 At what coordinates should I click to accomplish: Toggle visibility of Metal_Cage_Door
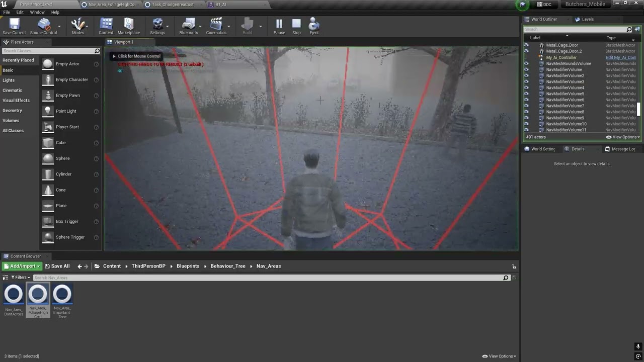point(526,45)
